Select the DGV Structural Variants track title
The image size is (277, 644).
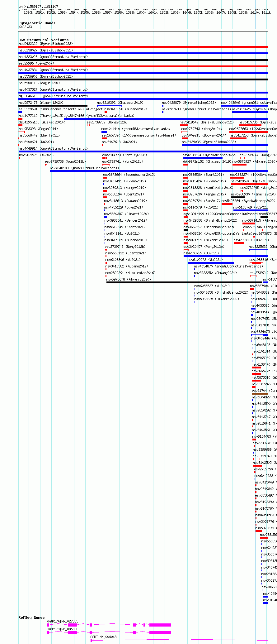tap(44, 40)
